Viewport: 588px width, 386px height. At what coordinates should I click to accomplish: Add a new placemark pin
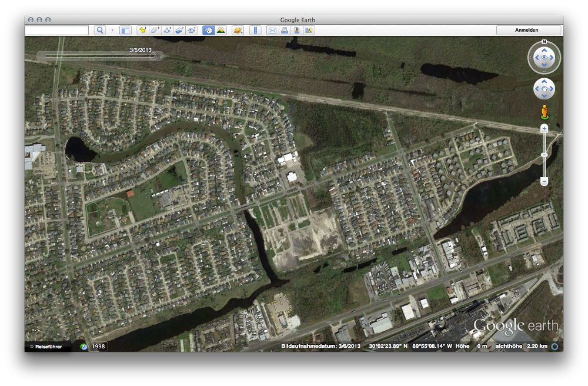pyautogui.click(x=142, y=30)
